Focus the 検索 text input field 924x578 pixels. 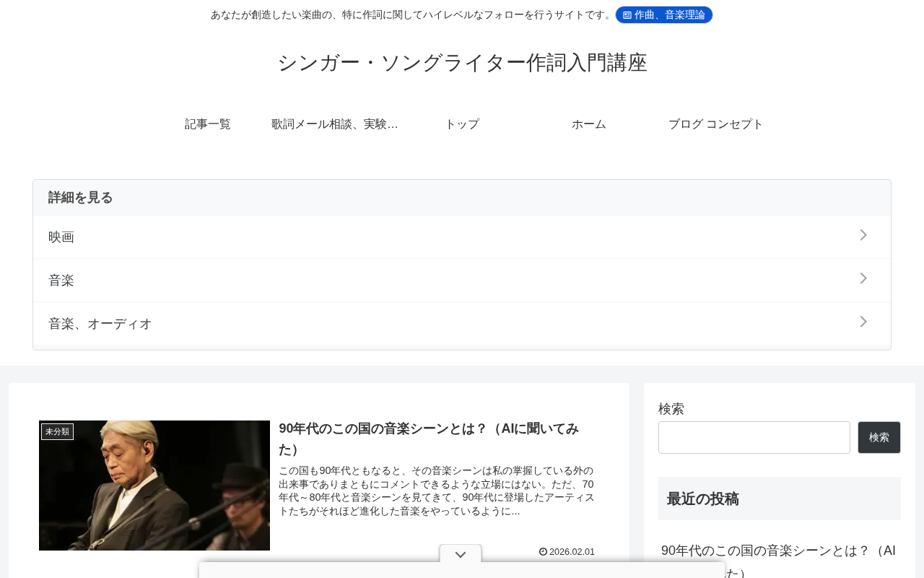click(x=754, y=438)
